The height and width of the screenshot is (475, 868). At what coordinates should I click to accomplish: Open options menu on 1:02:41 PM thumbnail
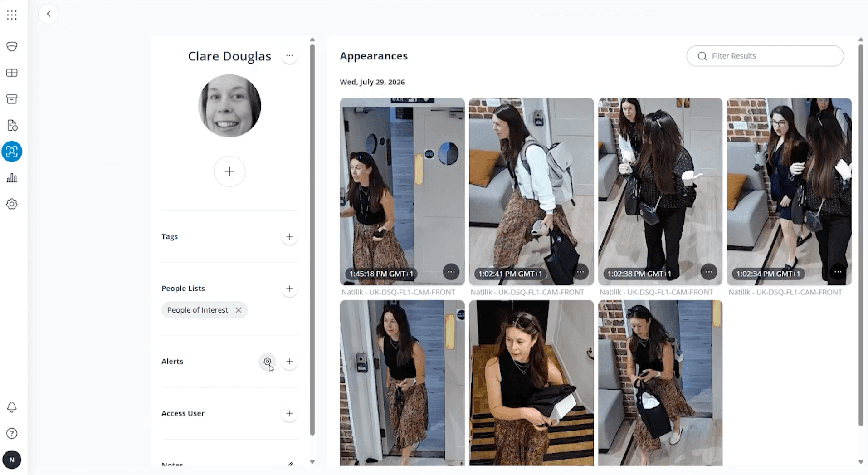580,272
